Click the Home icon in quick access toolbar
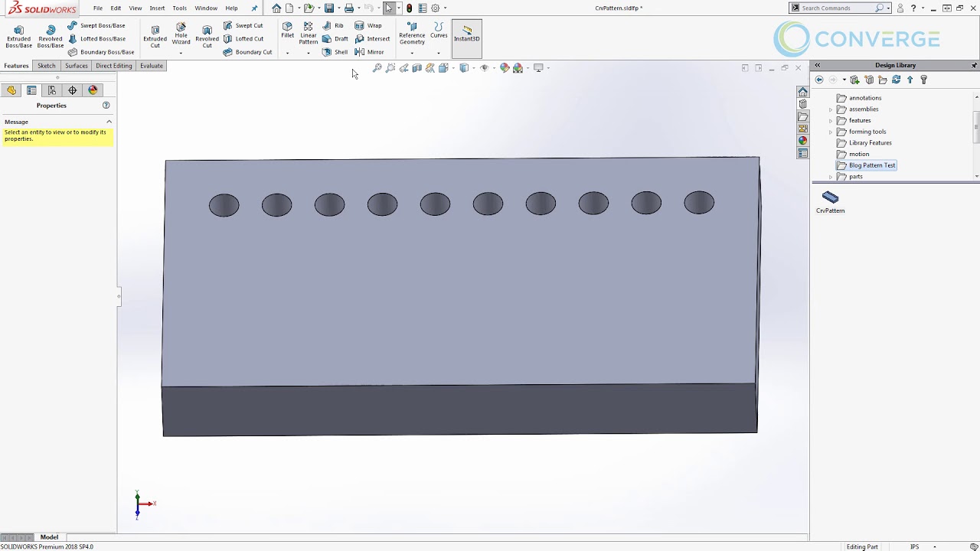Viewport: 980px width, 551px height. 276,8
